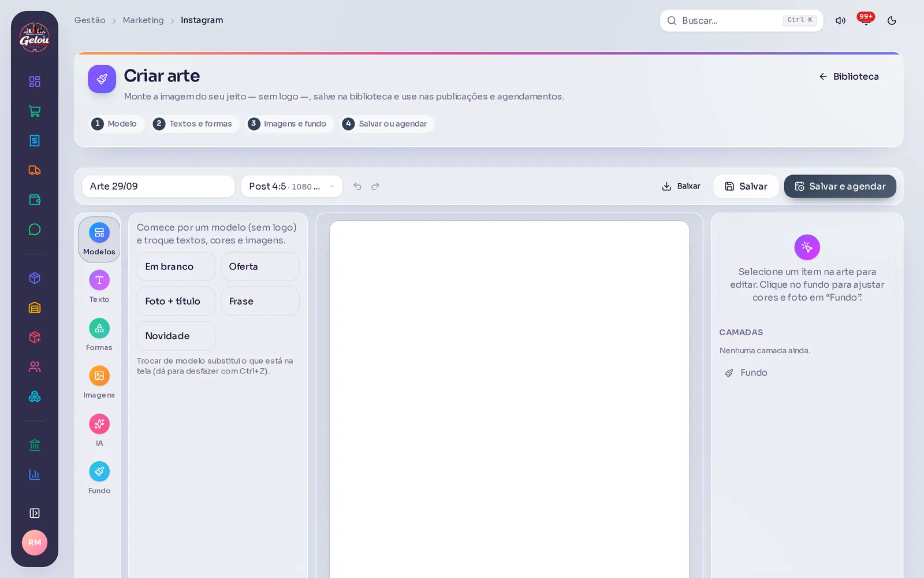Undo the last canvas action
924x578 pixels.
pyautogui.click(x=357, y=186)
